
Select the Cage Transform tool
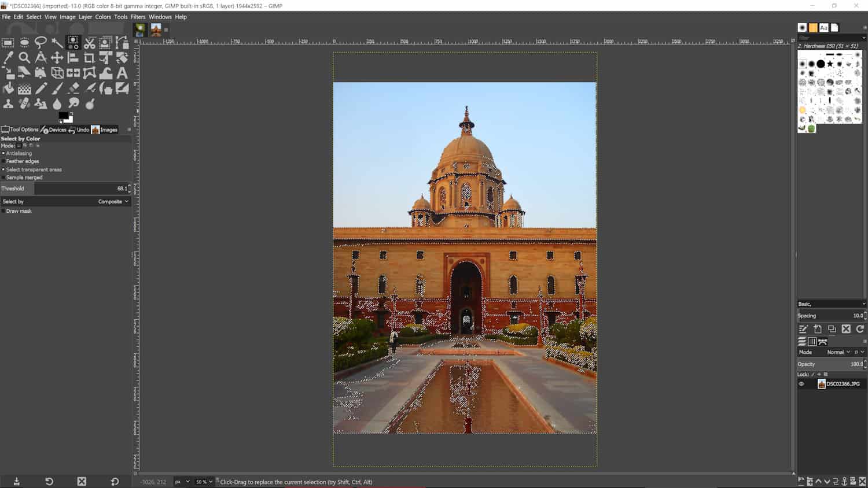pos(89,73)
